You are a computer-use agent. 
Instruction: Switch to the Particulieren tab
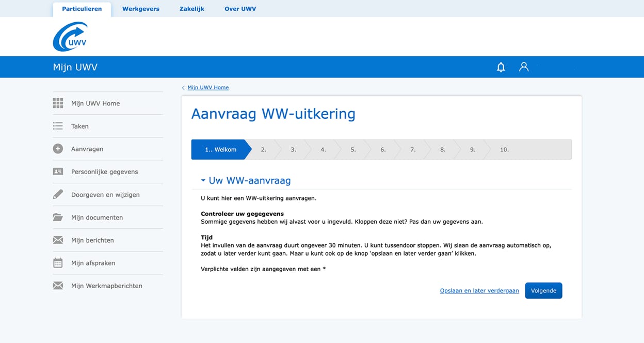[x=82, y=9]
